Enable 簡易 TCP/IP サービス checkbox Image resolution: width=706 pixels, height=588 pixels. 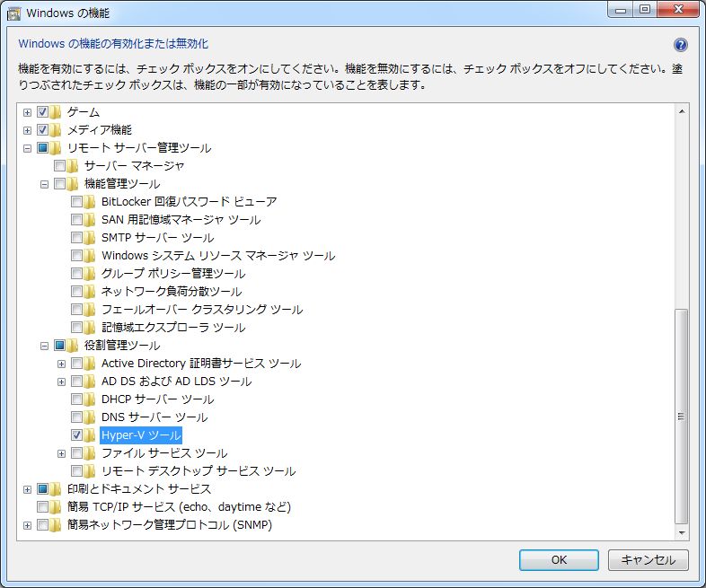pyautogui.click(x=42, y=507)
